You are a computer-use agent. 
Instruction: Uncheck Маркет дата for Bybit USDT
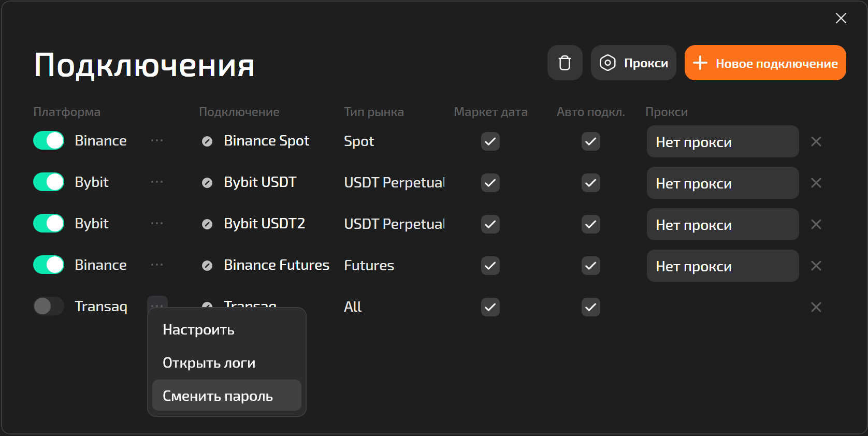[x=490, y=183]
